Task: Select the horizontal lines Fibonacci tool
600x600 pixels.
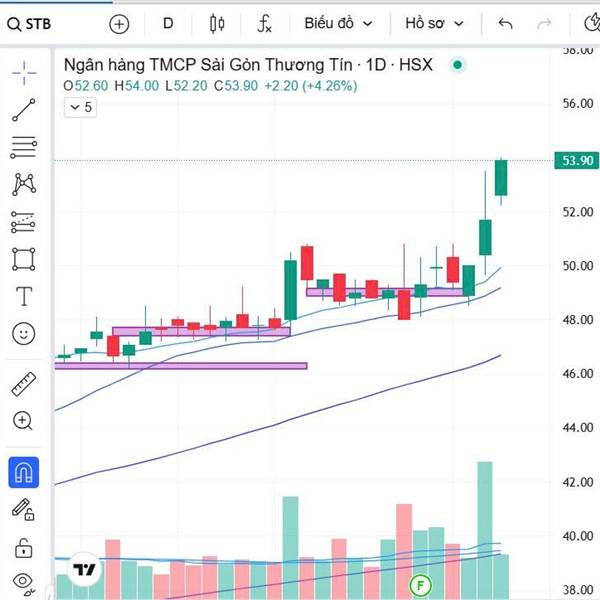Action: pos(24,147)
